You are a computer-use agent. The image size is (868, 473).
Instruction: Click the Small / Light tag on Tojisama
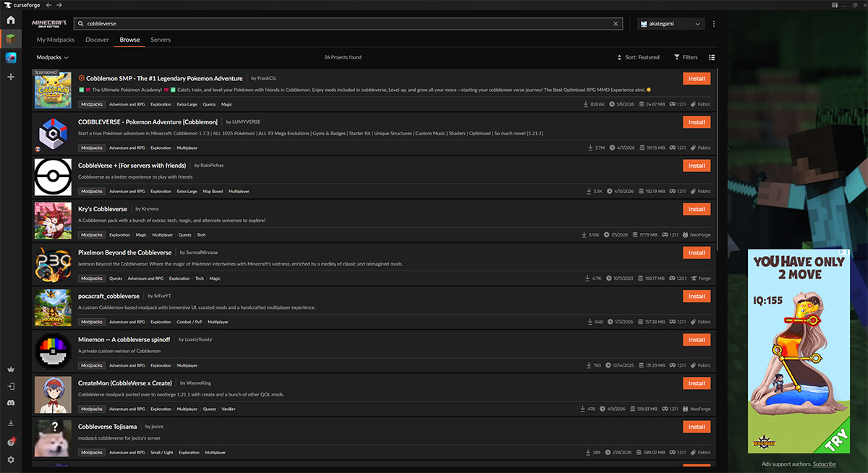pyautogui.click(x=163, y=453)
